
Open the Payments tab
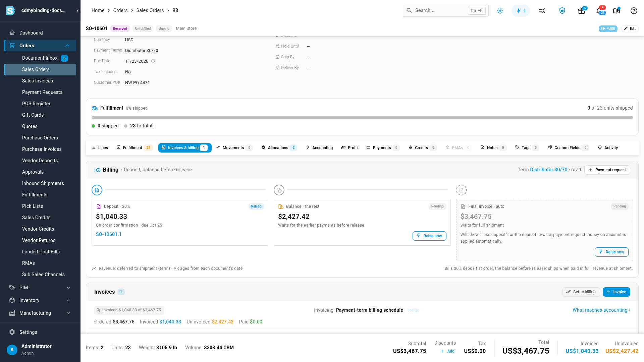pos(383,148)
